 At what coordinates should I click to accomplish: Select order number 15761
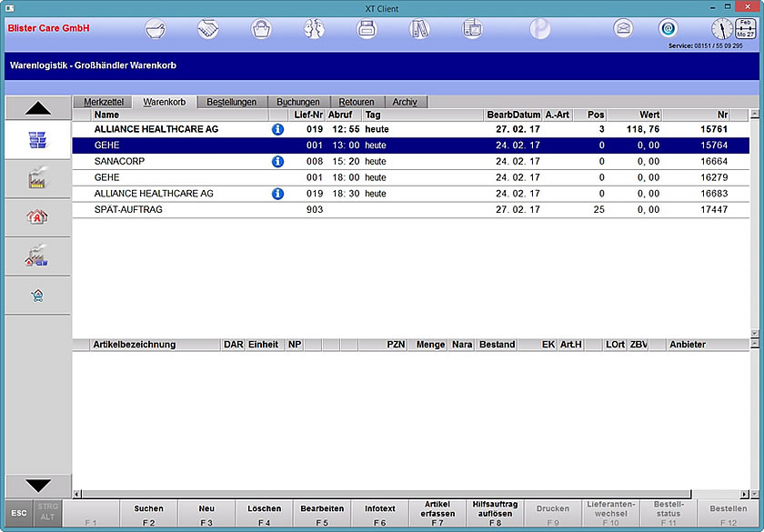[x=714, y=129]
